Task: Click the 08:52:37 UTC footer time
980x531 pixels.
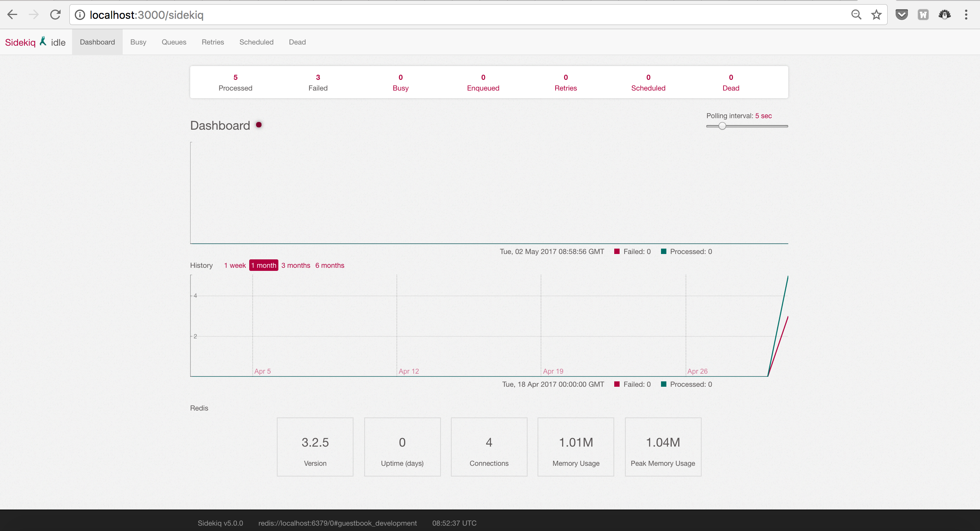Action: click(454, 523)
